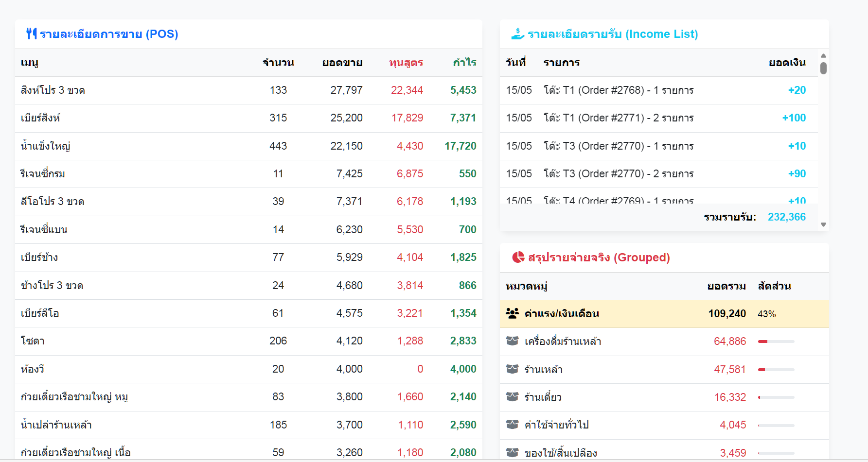Select the ช้างโปร 3 ขวด row
Image resolution: width=868 pixels, height=462 pixels.
tap(248, 286)
